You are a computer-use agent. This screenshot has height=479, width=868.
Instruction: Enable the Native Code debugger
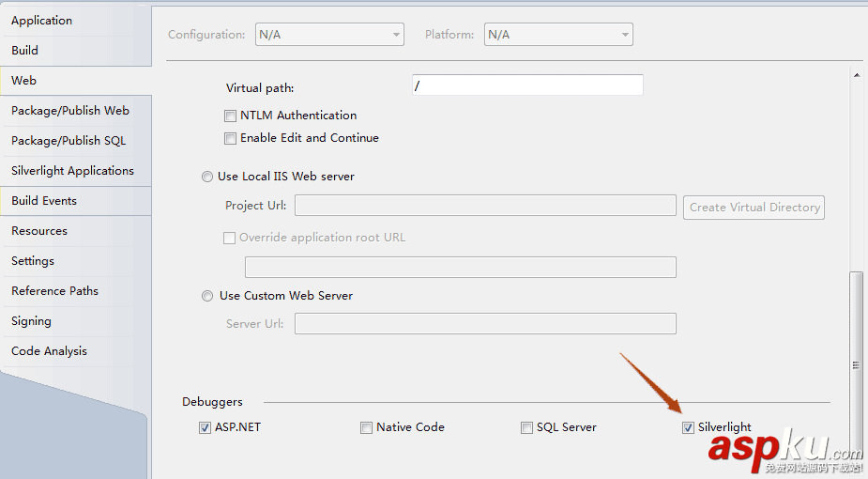point(366,428)
